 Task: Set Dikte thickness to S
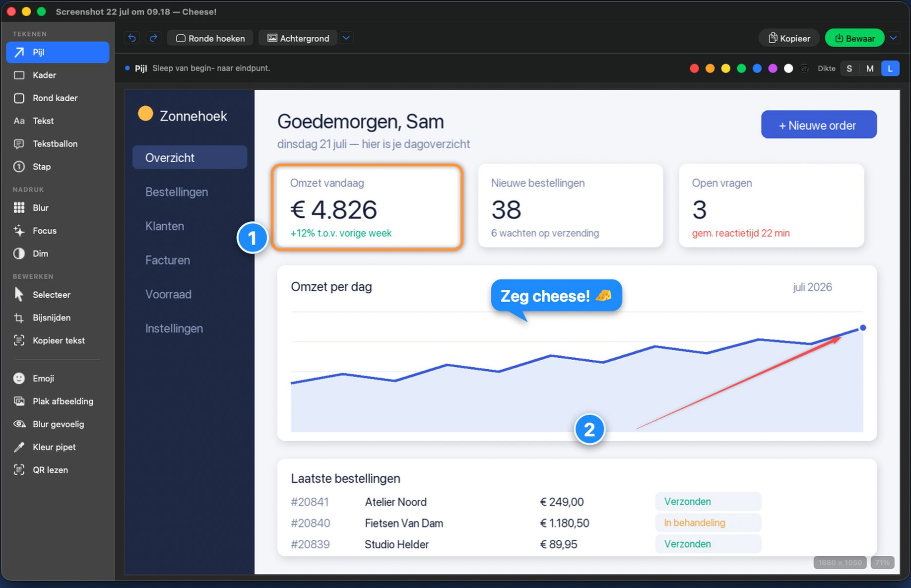tap(849, 68)
